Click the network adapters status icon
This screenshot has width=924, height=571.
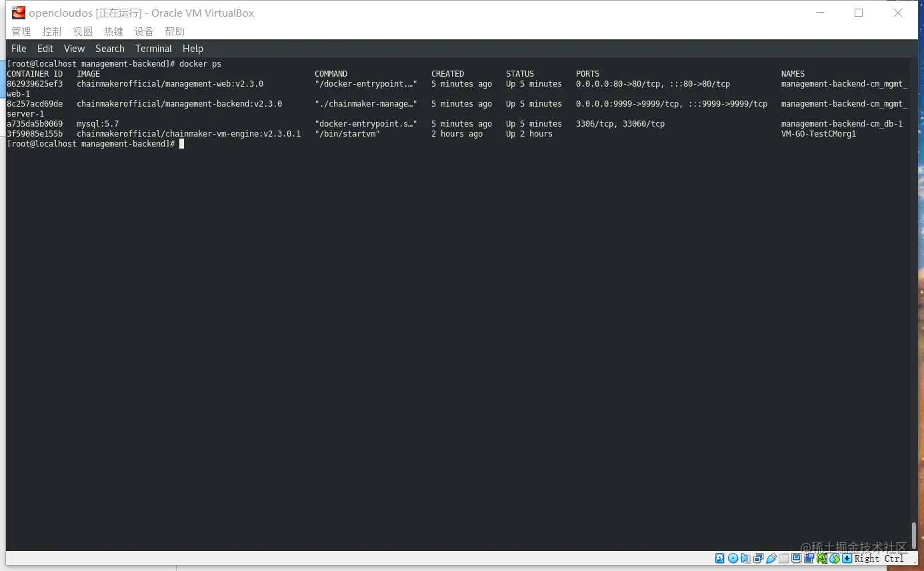point(759,558)
